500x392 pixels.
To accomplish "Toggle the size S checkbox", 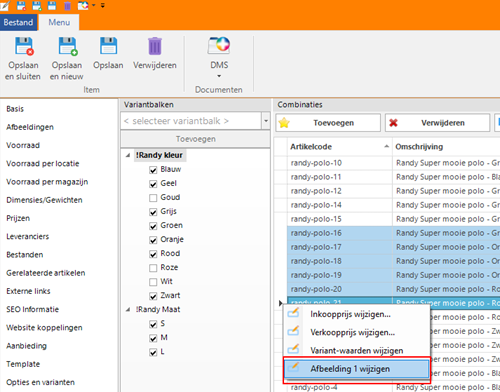I will pos(153,324).
